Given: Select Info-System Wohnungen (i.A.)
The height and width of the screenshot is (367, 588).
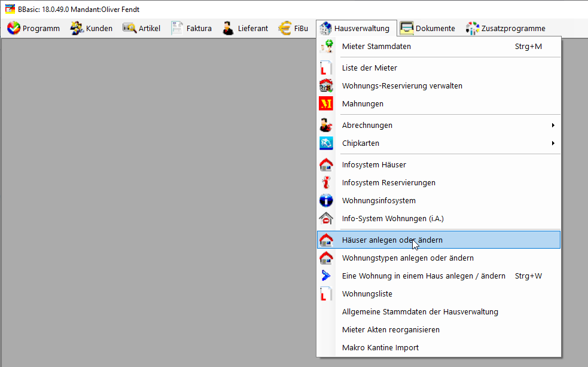Looking at the screenshot, I should coord(438,219).
